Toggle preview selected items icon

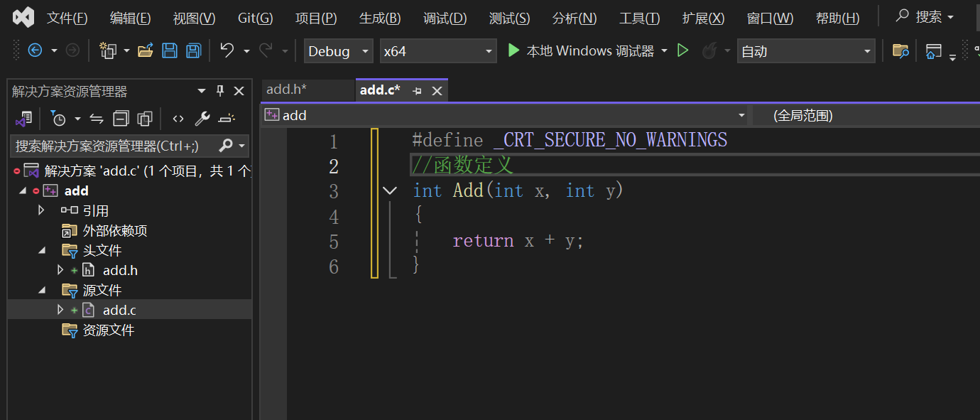(x=227, y=118)
